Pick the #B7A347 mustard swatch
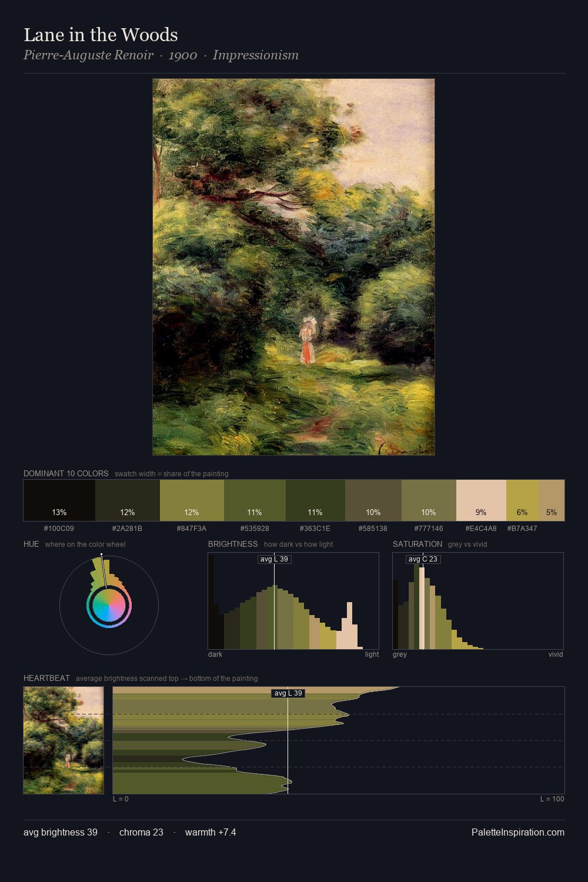This screenshot has width=588, height=882. tap(522, 500)
